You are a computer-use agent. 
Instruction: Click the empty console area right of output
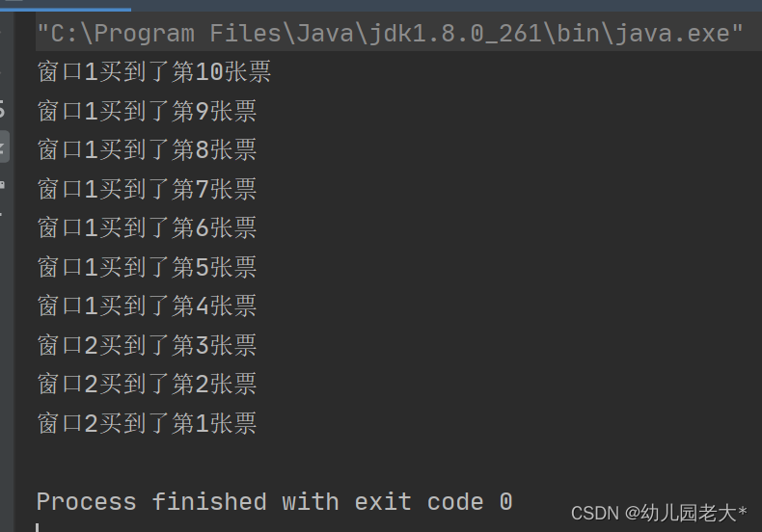click(510, 243)
